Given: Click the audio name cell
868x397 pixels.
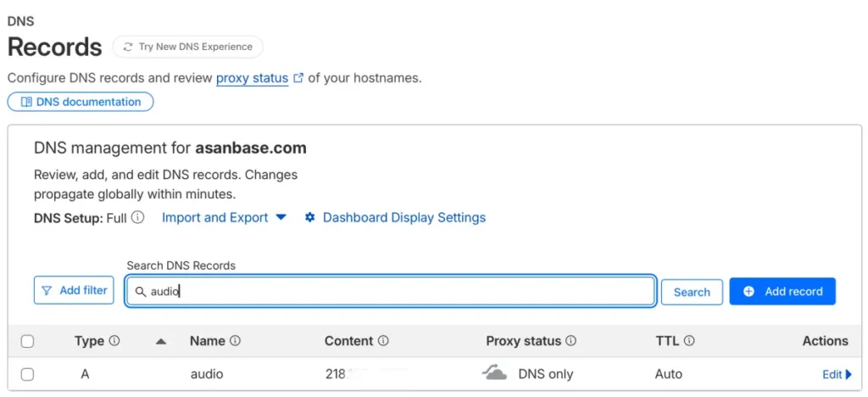Looking at the screenshot, I should click(x=207, y=374).
